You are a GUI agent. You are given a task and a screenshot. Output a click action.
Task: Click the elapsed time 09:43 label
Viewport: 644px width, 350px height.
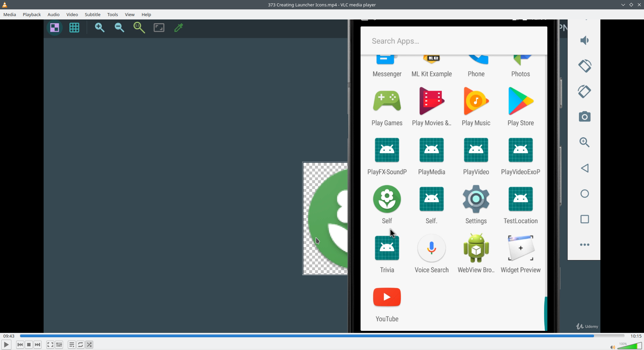9,336
